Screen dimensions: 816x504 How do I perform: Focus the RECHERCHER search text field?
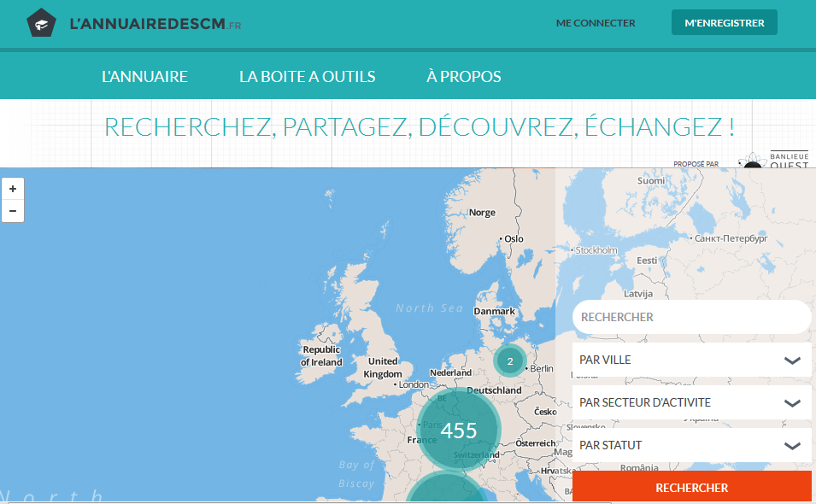tap(691, 317)
